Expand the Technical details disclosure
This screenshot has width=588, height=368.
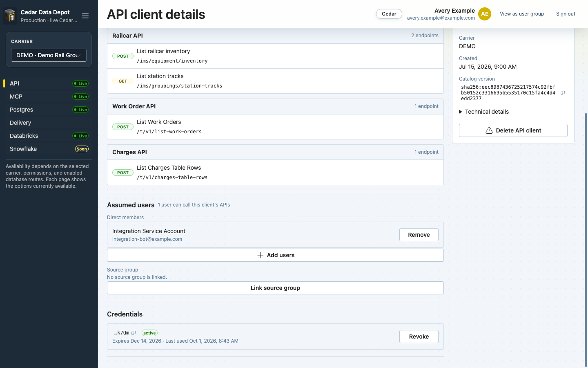coord(484,112)
